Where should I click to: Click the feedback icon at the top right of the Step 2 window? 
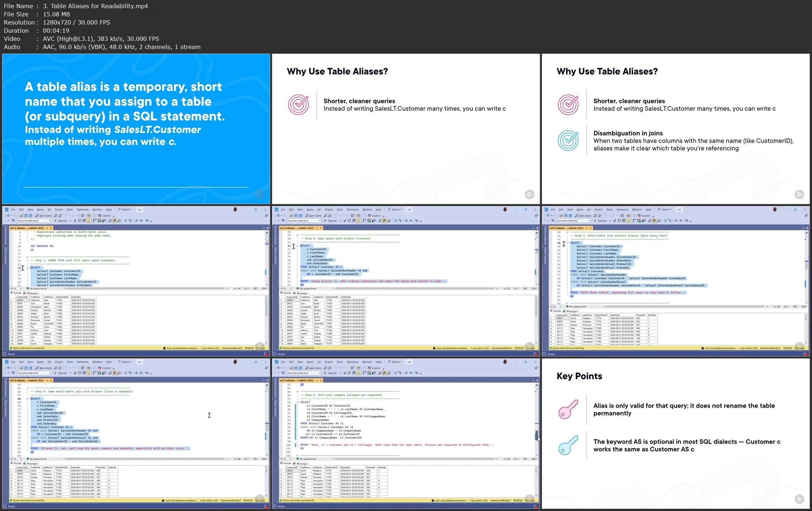click(536, 216)
